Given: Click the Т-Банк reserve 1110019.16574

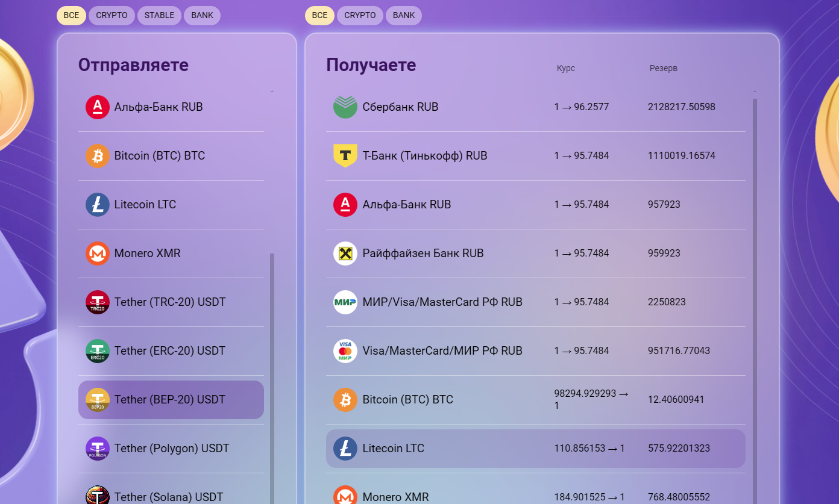Looking at the screenshot, I should point(682,156).
